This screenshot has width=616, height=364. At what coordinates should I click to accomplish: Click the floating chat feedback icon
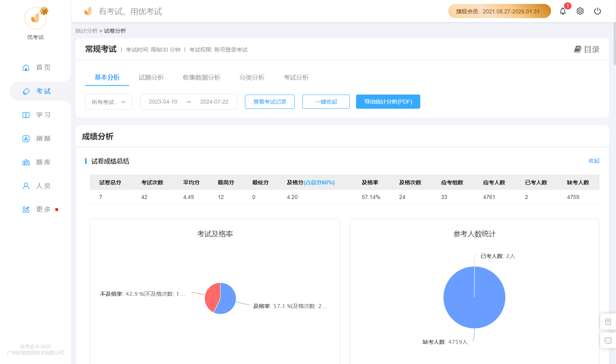608,341
